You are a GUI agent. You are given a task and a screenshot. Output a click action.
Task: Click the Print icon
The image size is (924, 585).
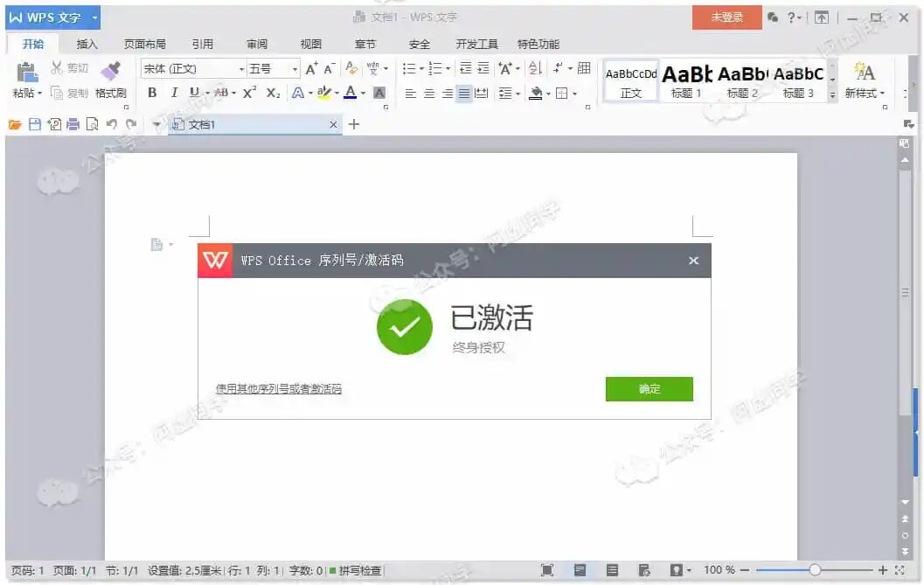click(73, 124)
